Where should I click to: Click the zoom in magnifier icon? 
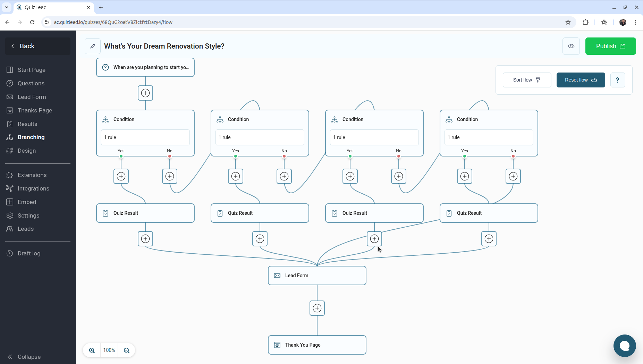(x=92, y=350)
